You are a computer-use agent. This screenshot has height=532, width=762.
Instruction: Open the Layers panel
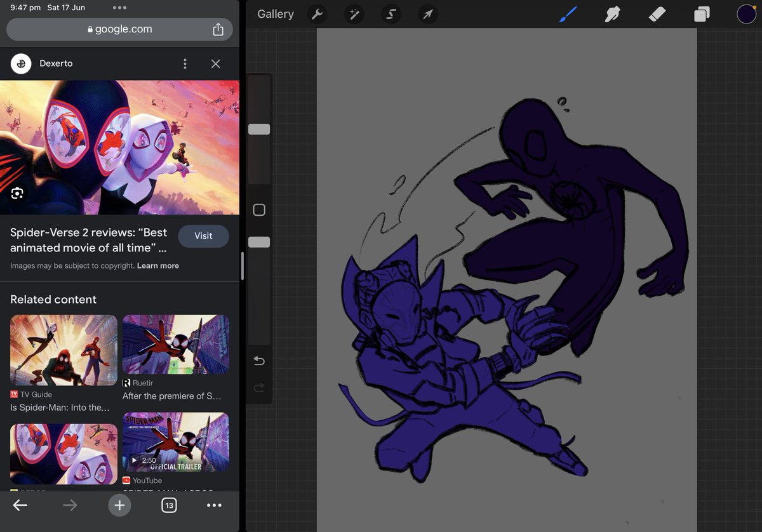702,14
